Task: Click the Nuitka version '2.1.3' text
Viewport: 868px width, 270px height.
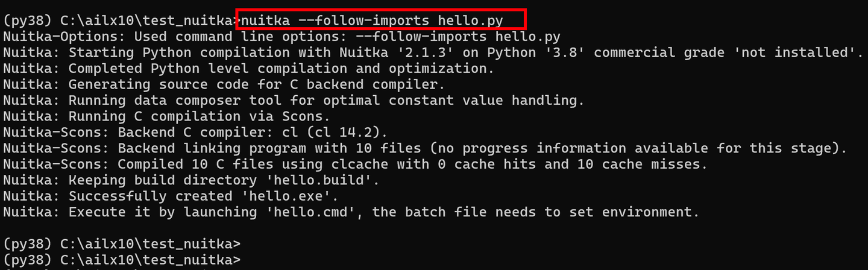Action: point(421,52)
